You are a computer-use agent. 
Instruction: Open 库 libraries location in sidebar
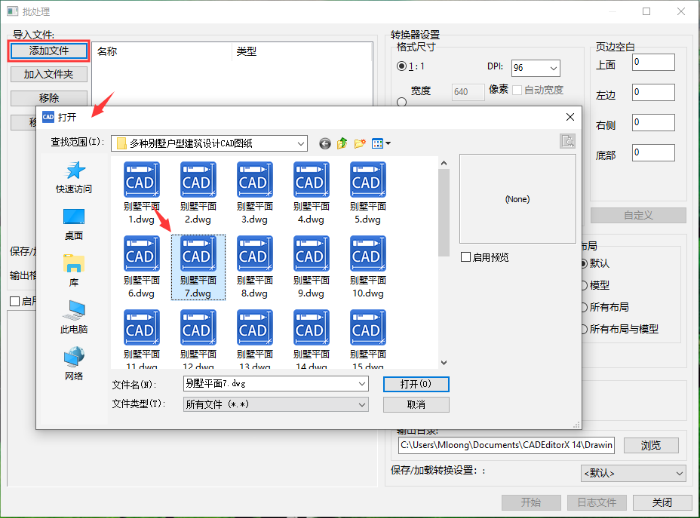74,271
